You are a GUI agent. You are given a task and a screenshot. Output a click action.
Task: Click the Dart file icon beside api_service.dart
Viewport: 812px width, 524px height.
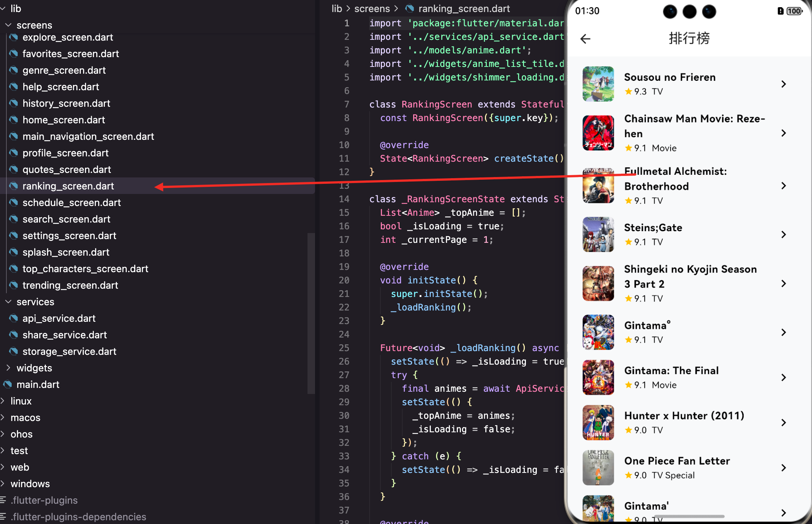tap(14, 318)
